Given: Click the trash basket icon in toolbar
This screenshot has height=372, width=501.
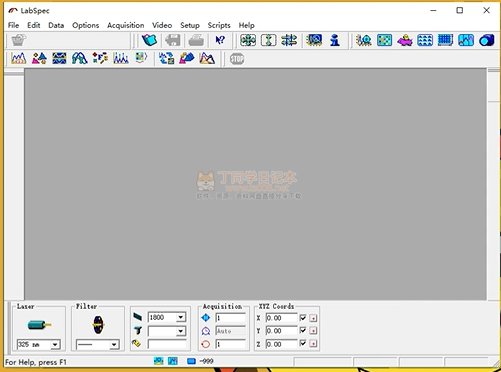Looking at the screenshot, I should 19,40.
